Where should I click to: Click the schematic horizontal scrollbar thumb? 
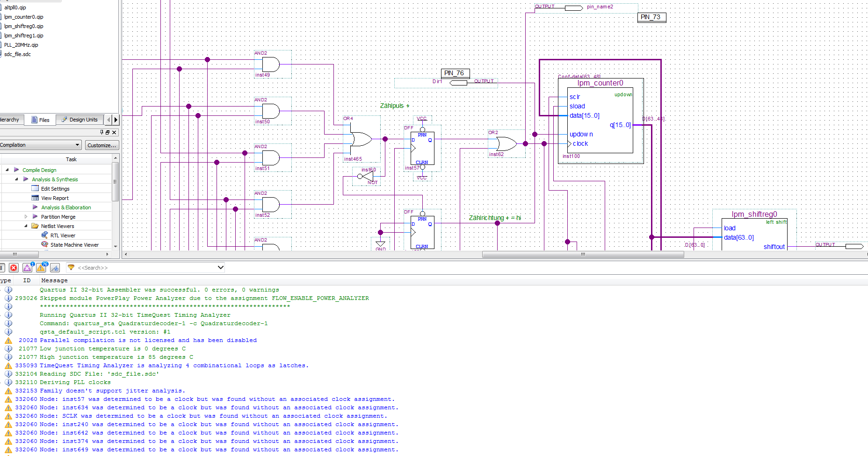tap(583, 255)
